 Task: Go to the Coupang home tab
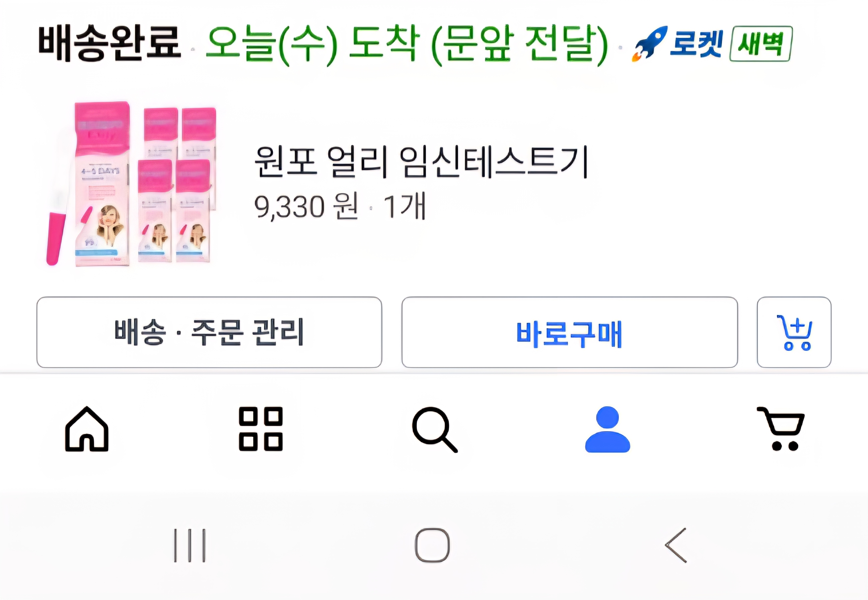pyautogui.click(x=87, y=429)
